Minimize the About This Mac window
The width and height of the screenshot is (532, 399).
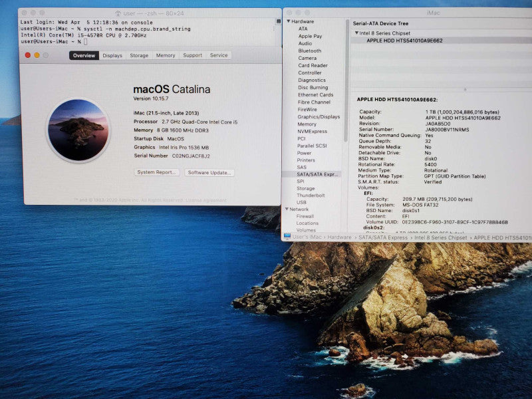coord(37,55)
